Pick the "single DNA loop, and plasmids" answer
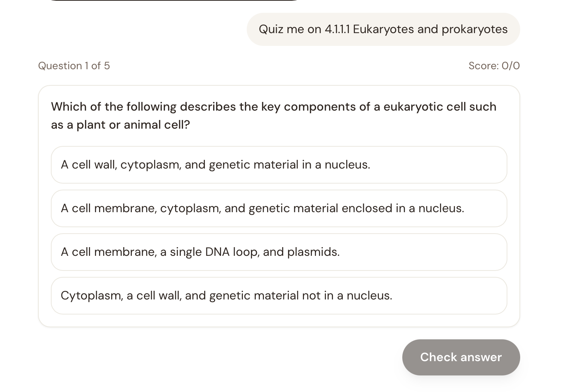 pyautogui.click(x=279, y=252)
